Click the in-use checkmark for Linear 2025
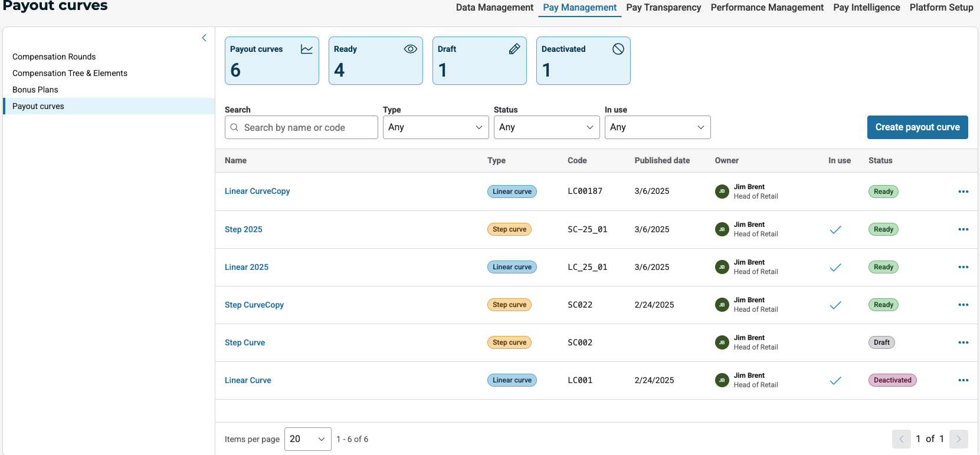The height and width of the screenshot is (455, 980). (835, 268)
